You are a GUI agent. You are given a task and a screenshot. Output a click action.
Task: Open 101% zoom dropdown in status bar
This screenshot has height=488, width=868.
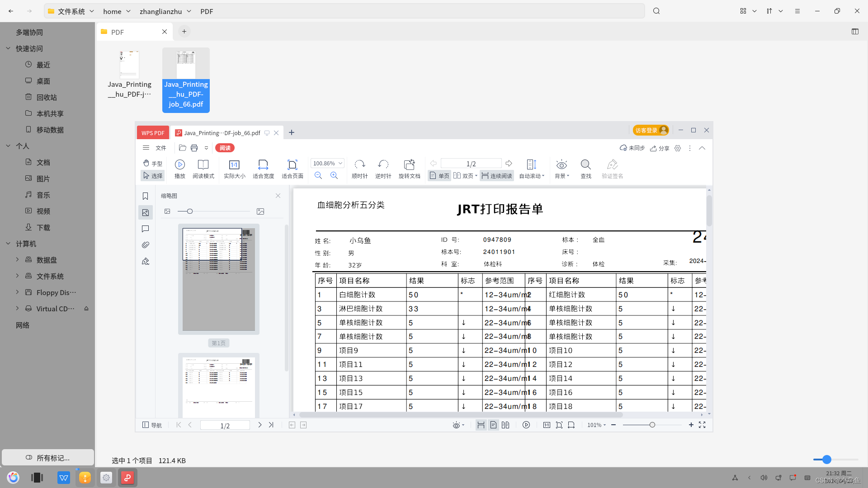596,425
